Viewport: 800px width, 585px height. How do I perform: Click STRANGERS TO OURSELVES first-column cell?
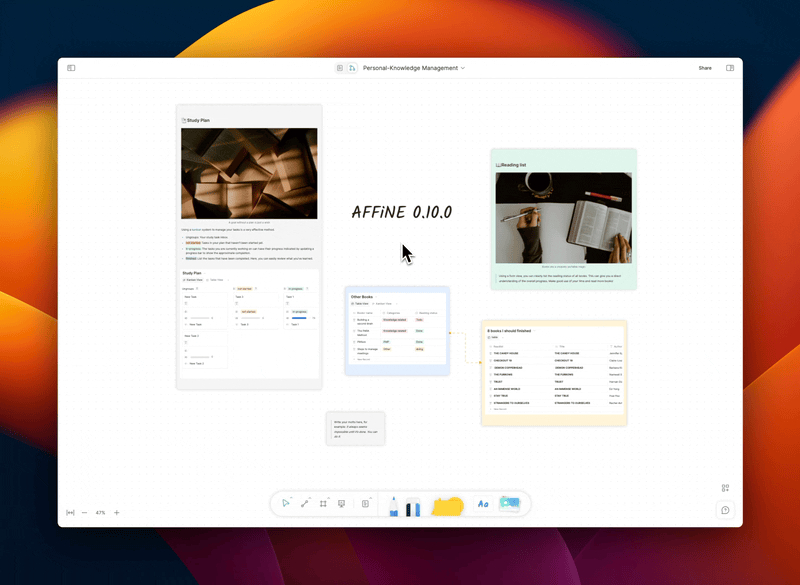click(x=511, y=403)
